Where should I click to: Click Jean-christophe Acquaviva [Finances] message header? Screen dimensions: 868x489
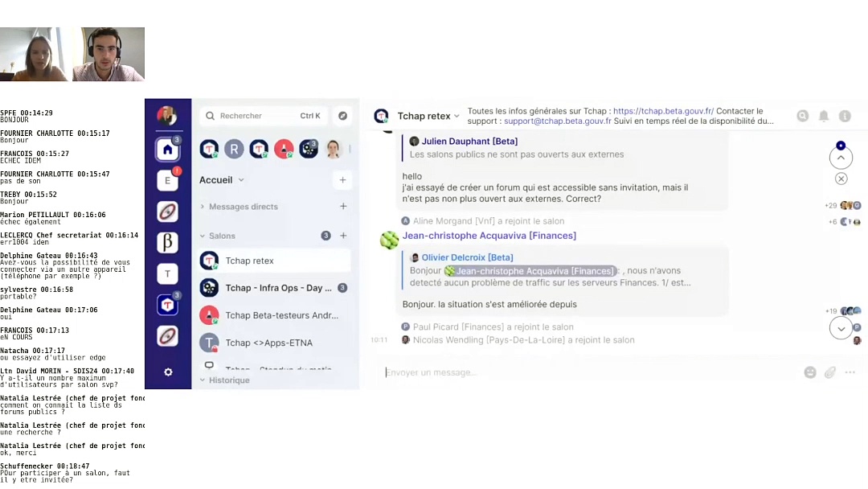[489, 236]
